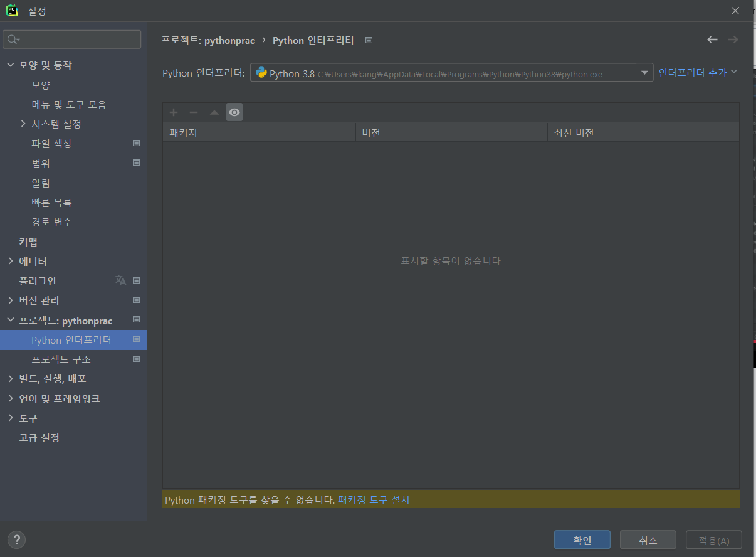This screenshot has width=756, height=557.
Task: Click project icon next to 범위
Action: (136, 162)
